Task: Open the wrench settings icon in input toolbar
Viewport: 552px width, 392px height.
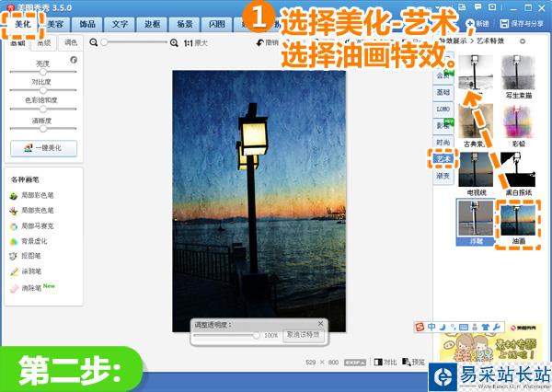Action: (x=497, y=328)
